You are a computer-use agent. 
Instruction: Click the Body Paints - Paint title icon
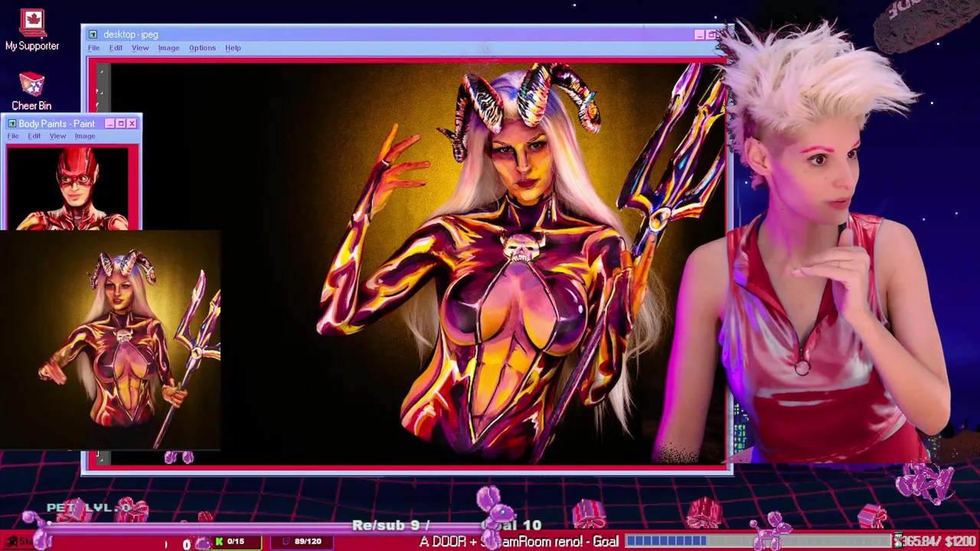pyautogui.click(x=11, y=123)
